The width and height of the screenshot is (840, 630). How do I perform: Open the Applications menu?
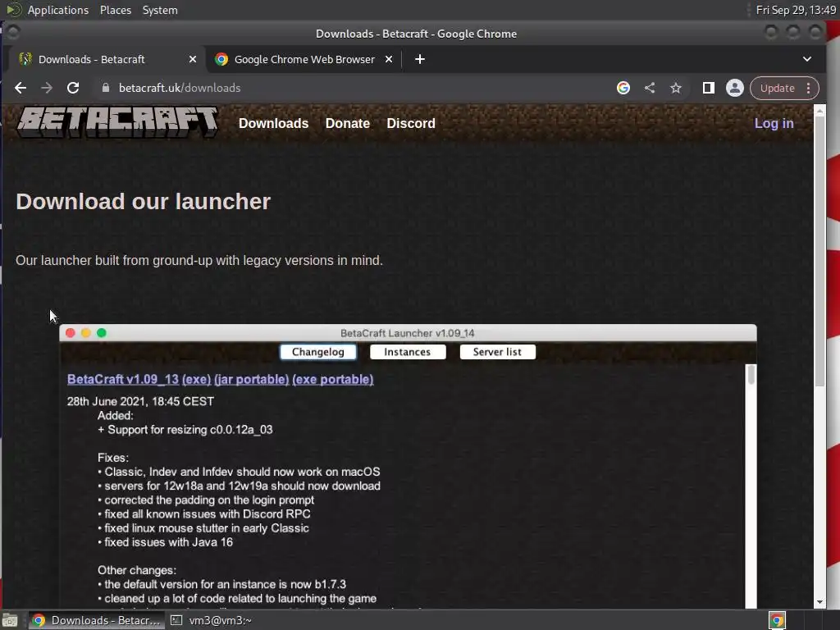[58, 10]
